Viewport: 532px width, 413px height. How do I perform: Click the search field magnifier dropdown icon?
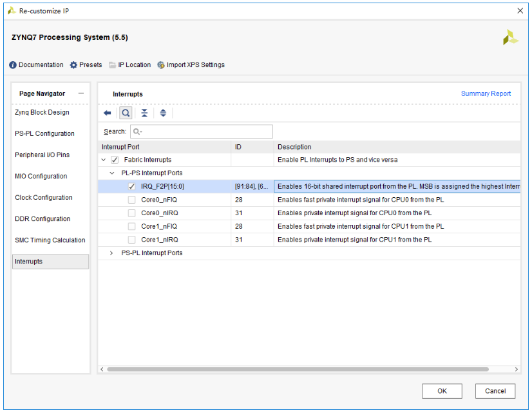pos(137,131)
